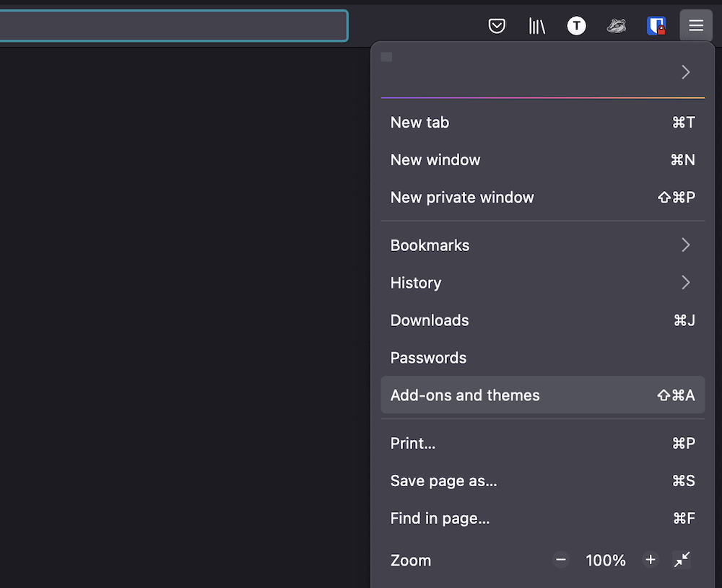Screen dimensions: 722x588
Task: Open the application hamburger menu icon
Action: tap(695, 25)
